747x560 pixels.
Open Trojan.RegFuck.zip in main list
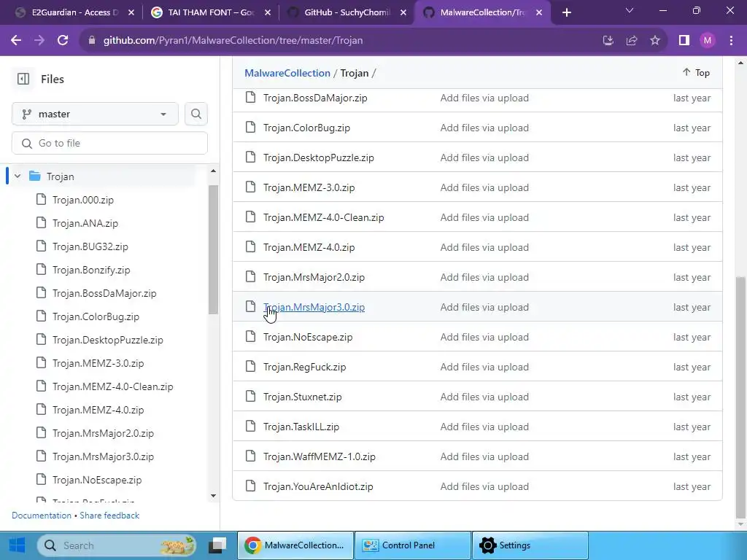point(304,367)
